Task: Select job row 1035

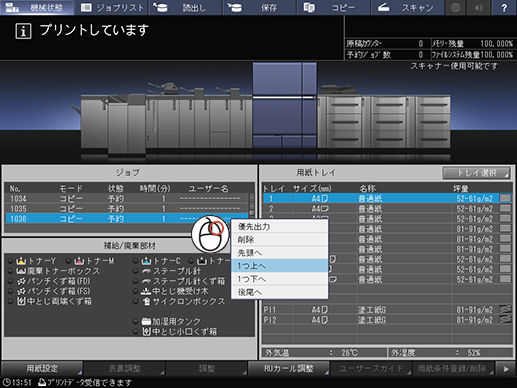Action: click(x=127, y=209)
